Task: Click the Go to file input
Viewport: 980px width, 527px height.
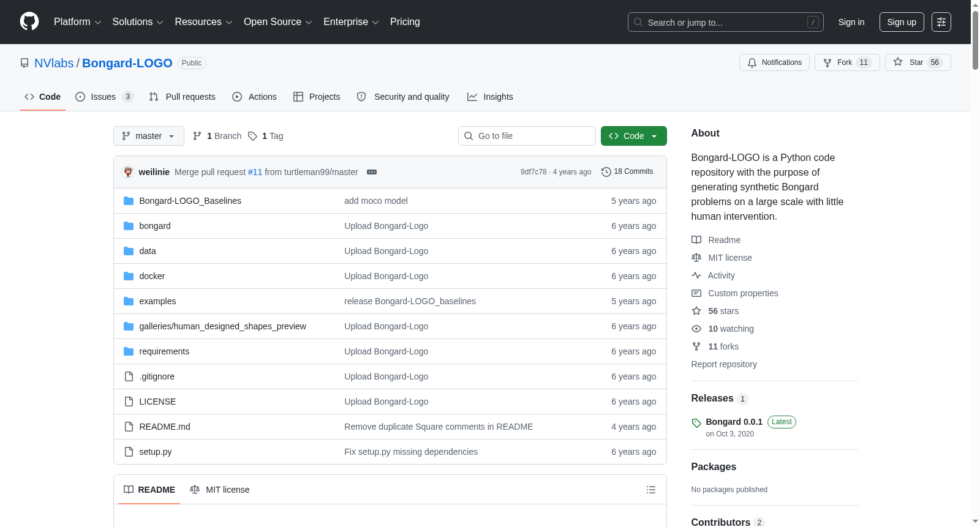Action: click(x=527, y=136)
